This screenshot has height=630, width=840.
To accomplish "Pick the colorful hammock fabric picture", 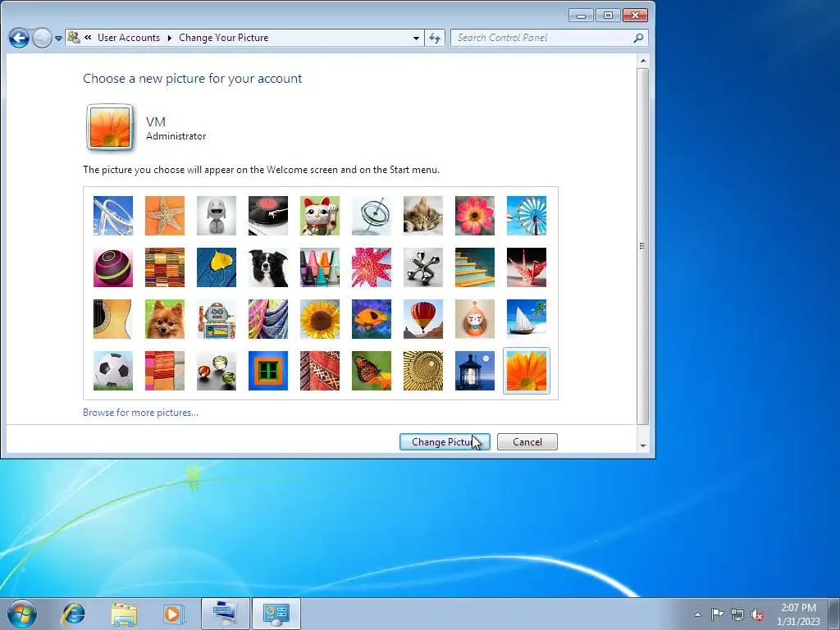I will pyautogui.click(x=268, y=319).
